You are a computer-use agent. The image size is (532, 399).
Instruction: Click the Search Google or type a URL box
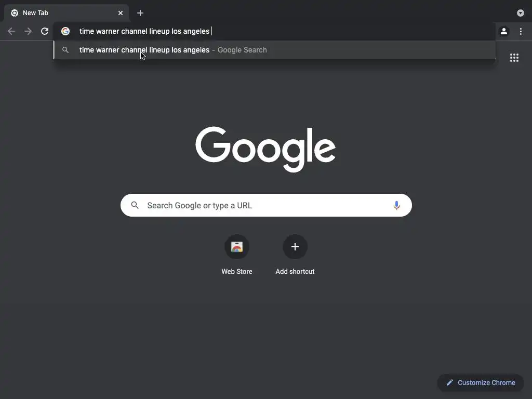click(267, 205)
